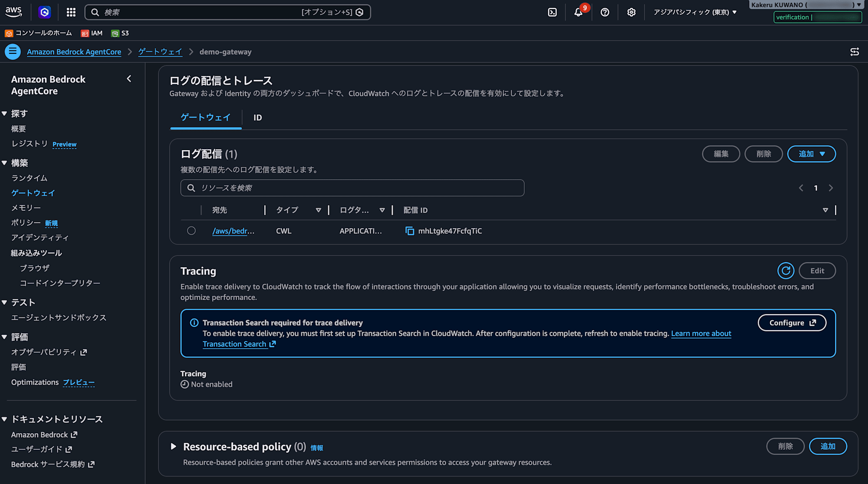
Task: Click the Edit button in Tracing
Action: [x=817, y=271]
